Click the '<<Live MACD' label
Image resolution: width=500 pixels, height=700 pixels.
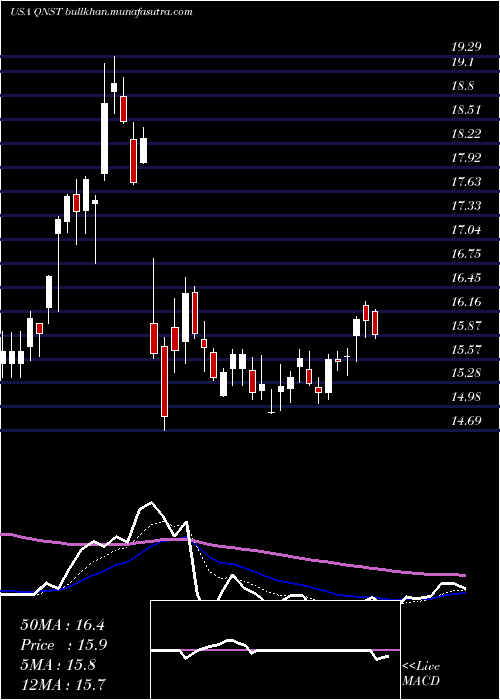pos(421,674)
